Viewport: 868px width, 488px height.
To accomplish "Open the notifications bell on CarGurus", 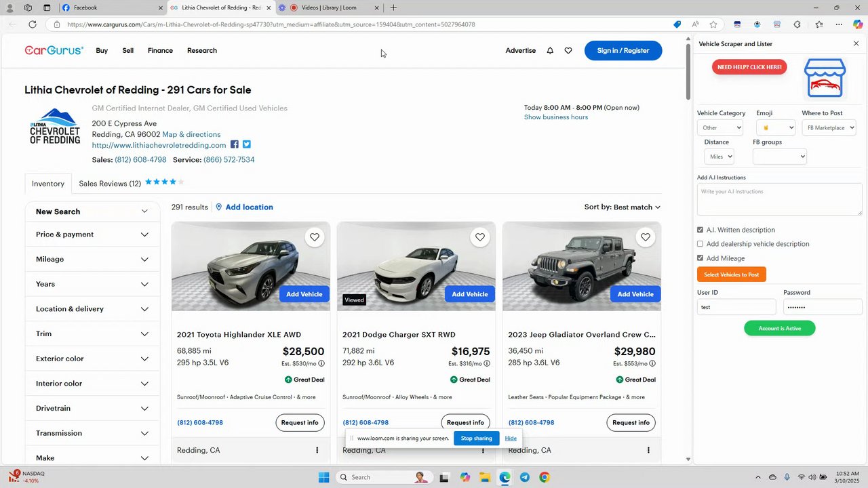I will 550,51.
